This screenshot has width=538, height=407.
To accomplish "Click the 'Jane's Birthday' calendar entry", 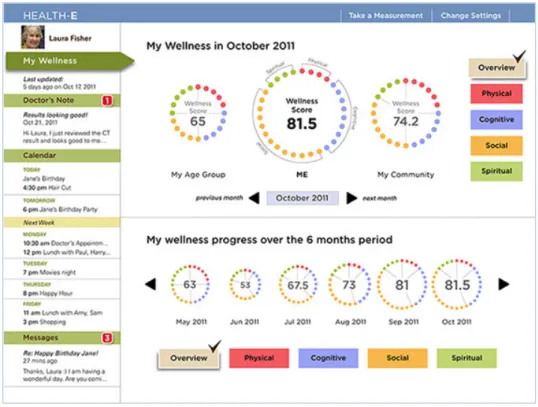I will [44, 179].
